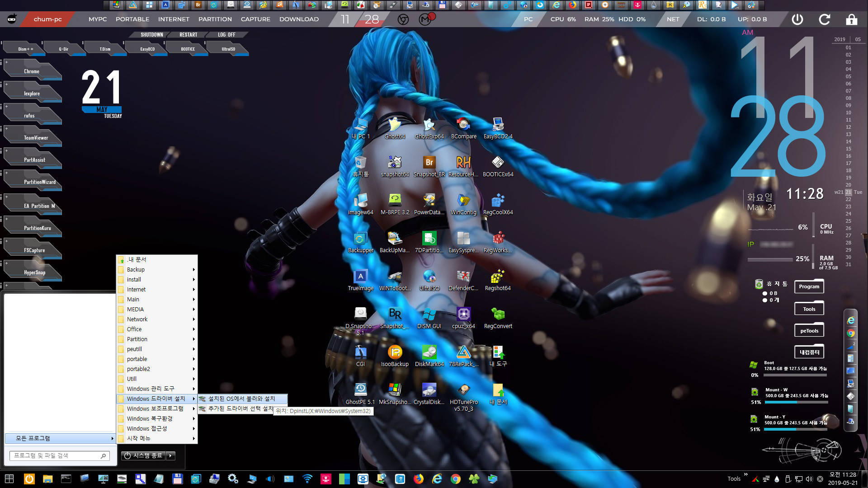
Task: Launch IsooBackup desktop icon
Action: tap(395, 356)
